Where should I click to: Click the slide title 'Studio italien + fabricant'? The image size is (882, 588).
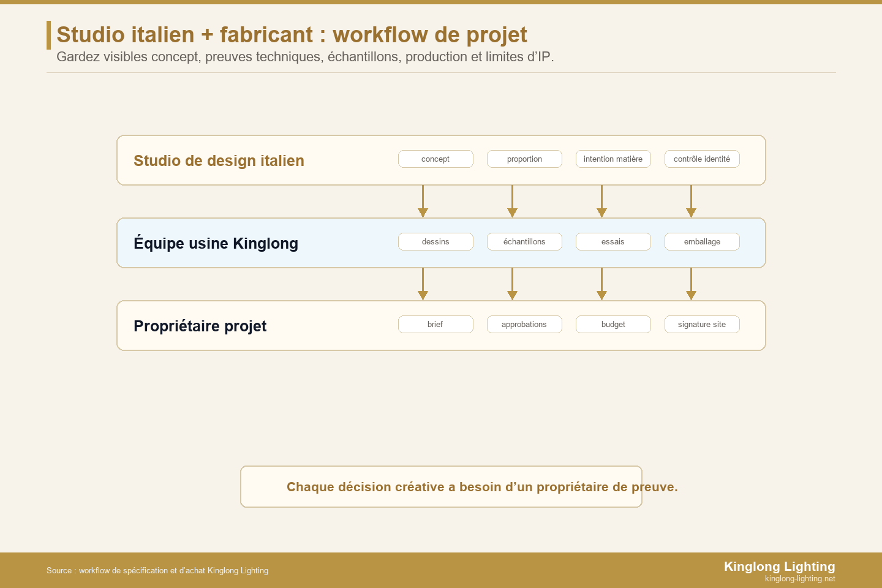click(x=292, y=35)
